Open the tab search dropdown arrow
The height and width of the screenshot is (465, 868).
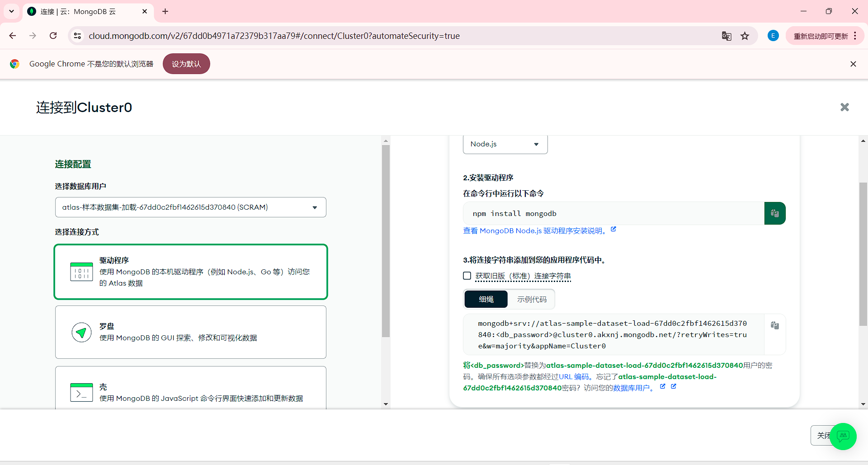click(x=11, y=11)
